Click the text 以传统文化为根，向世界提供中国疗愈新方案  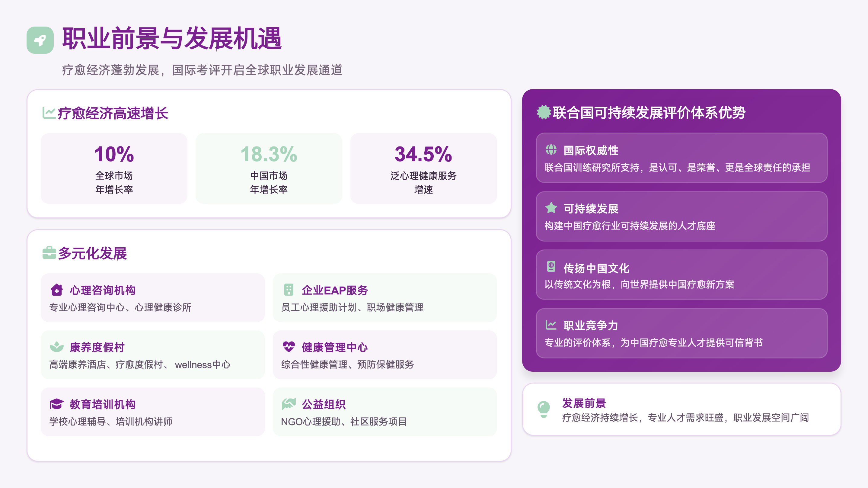[x=640, y=284]
